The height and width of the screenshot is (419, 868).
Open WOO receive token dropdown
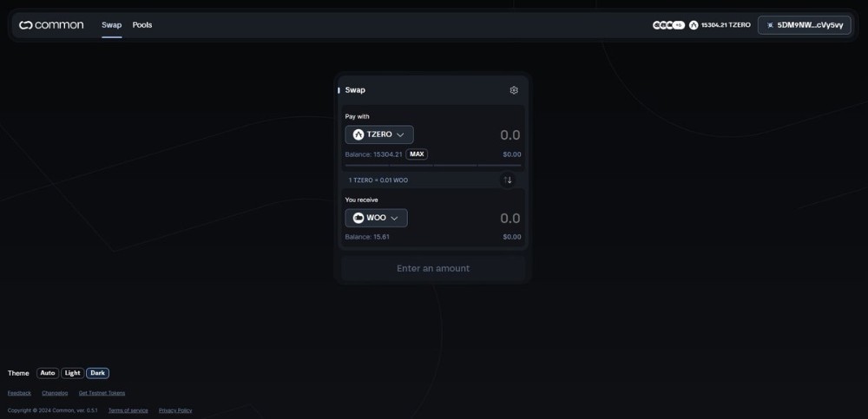[377, 218]
